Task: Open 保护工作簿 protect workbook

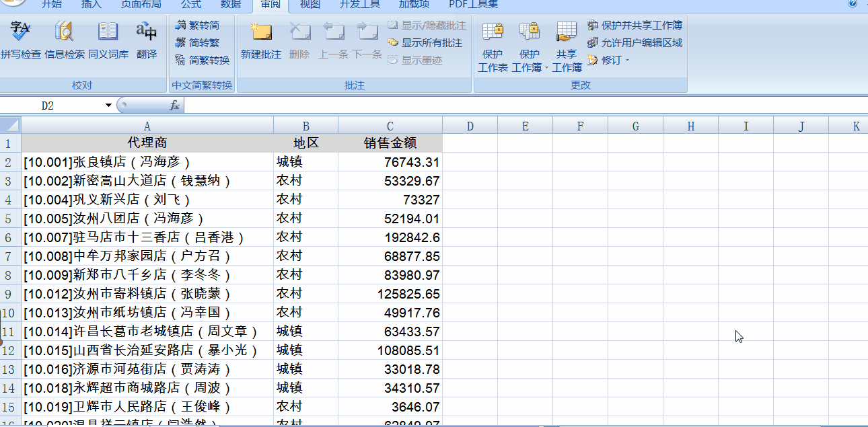Action: tap(530, 46)
